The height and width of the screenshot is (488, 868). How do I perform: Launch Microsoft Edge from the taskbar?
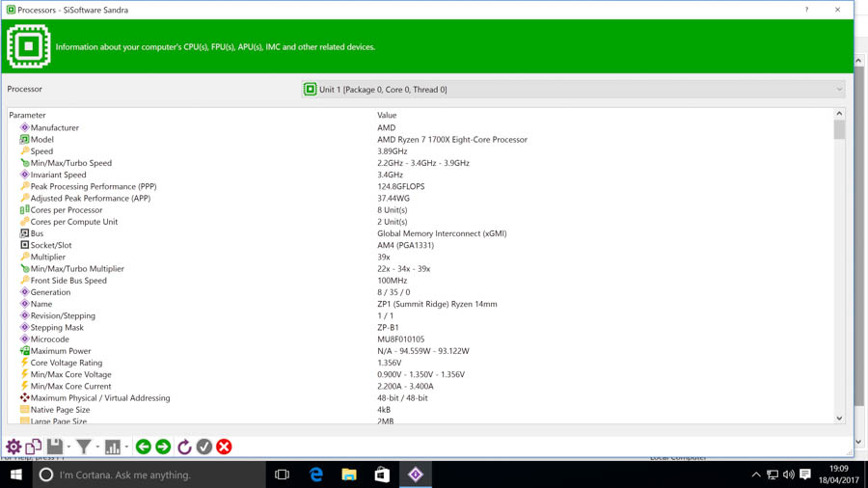[x=316, y=474]
